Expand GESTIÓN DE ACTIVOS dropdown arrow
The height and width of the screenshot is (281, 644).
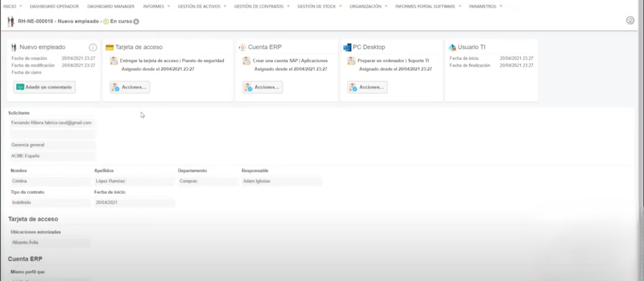[225, 6]
